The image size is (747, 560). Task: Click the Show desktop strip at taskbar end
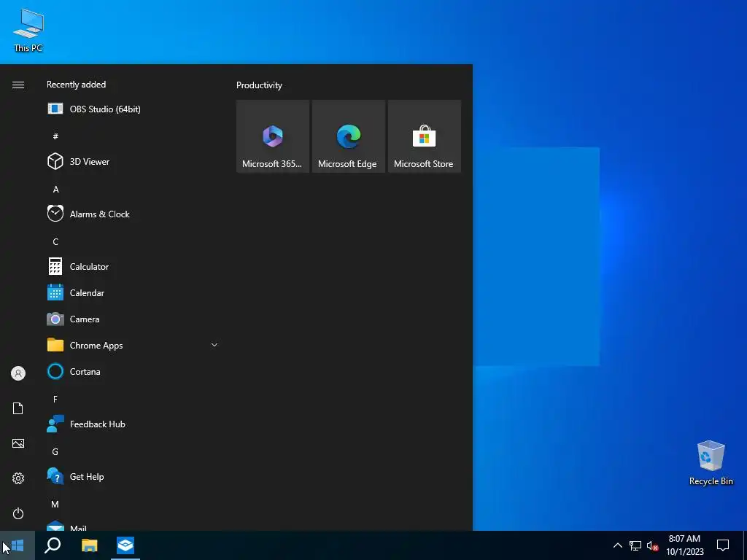[x=745, y=545]
